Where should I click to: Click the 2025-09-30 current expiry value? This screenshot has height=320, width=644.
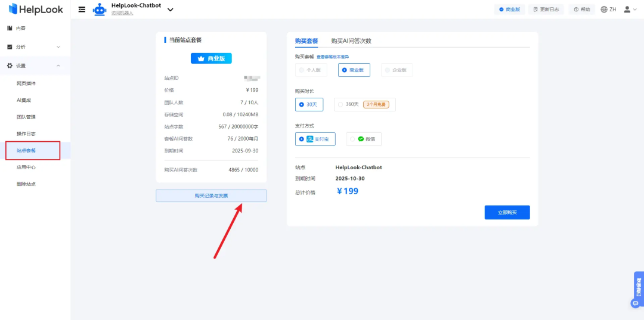click(x=245, y=151)
